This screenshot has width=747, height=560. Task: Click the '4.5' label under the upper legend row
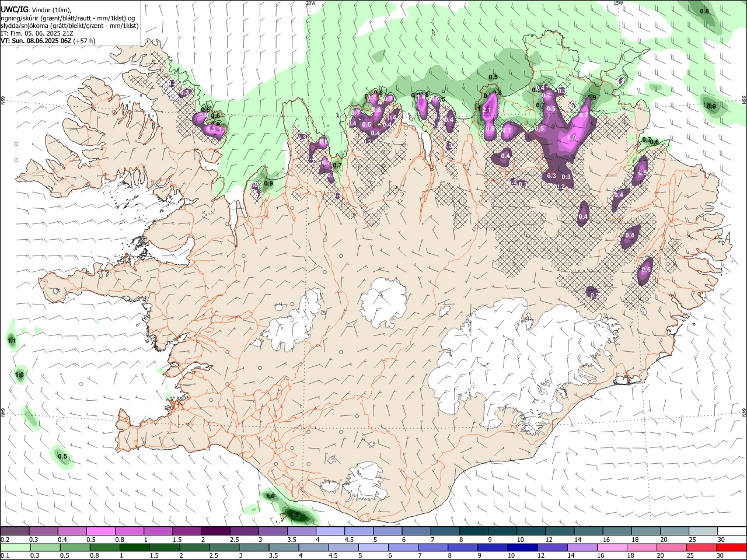(349, 540)
